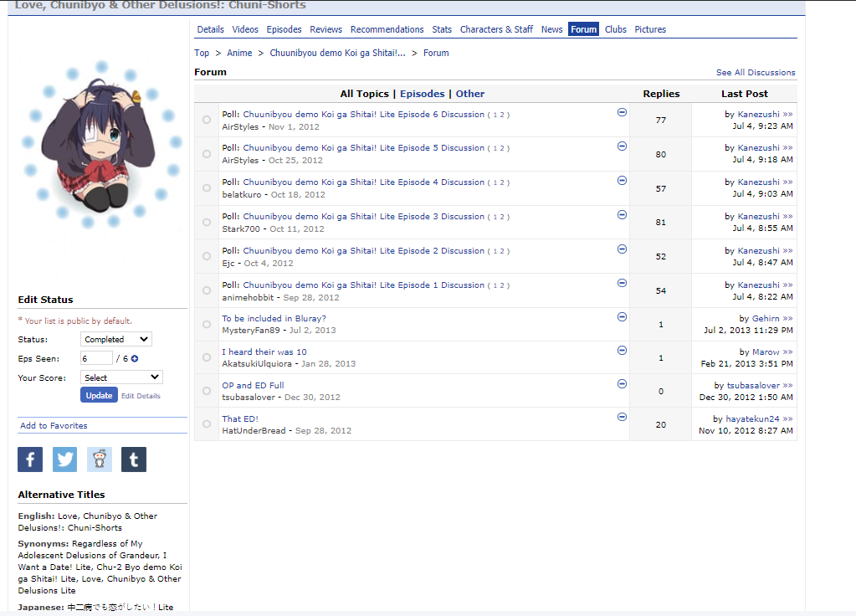856x616 pixels.
Task: Click minus icon for Episode 4 Discussion
Action: click(x=622, y=180)
